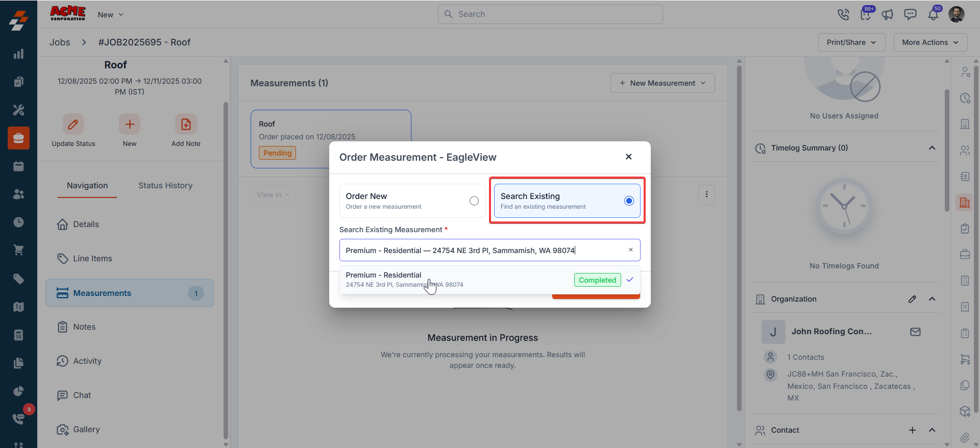Open the Print/Share dropdown

(851, 42)
